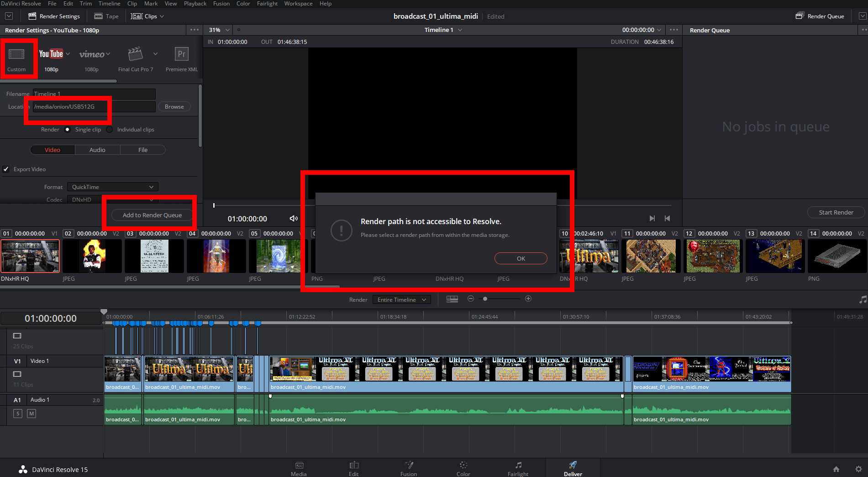Click the Filename input field
868x477 pixels.
tap(94, 94)
